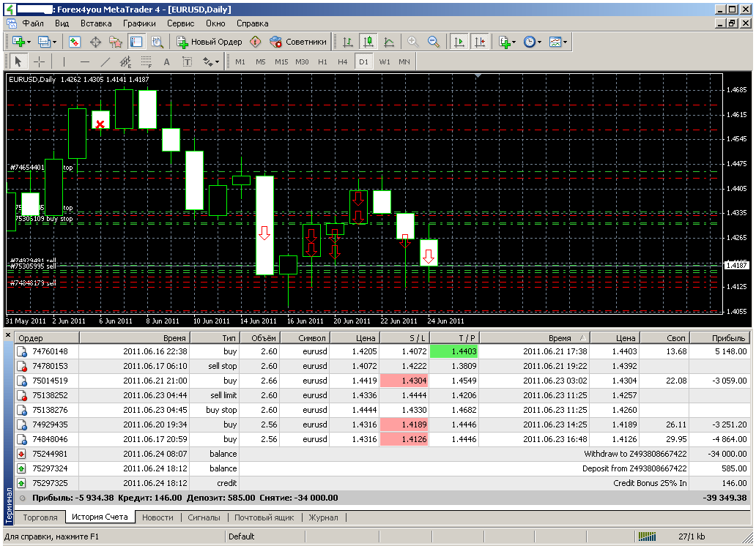The height and width of the screenshot is (546, 756).
Task: Toggle the Navigator panel button
Action: pos(116,42)
